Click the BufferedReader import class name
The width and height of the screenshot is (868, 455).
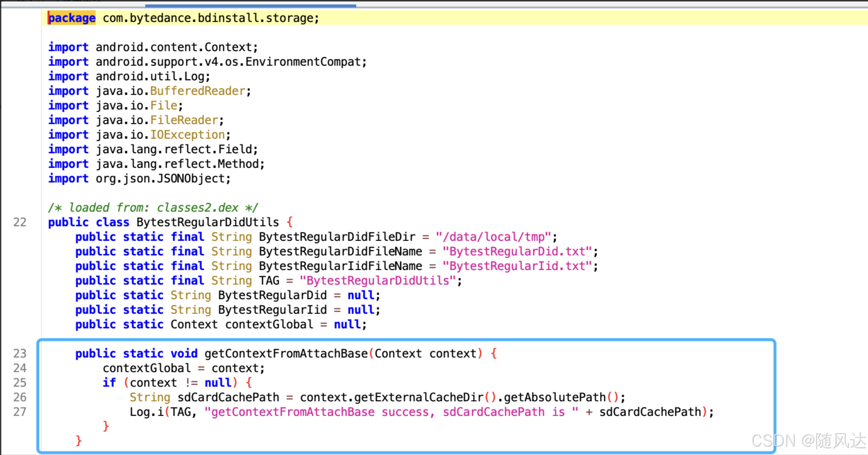(x=197, y=91)
